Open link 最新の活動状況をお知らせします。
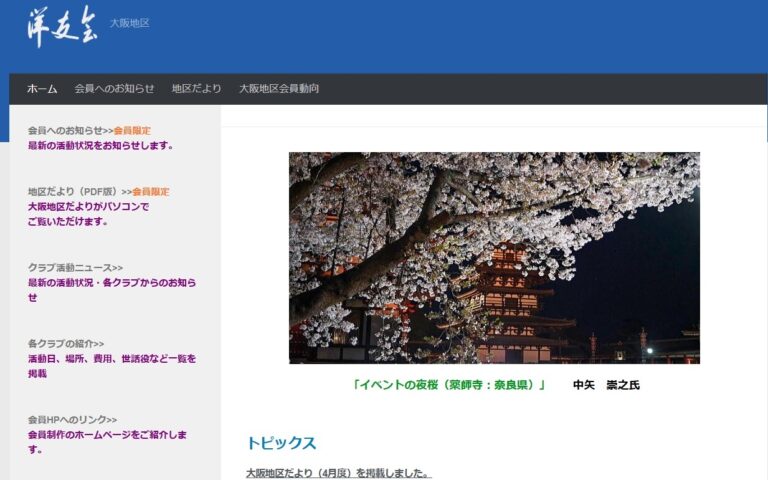Image resolution: width=768 pixels, height=480 pixels. (x=100, y=146)
